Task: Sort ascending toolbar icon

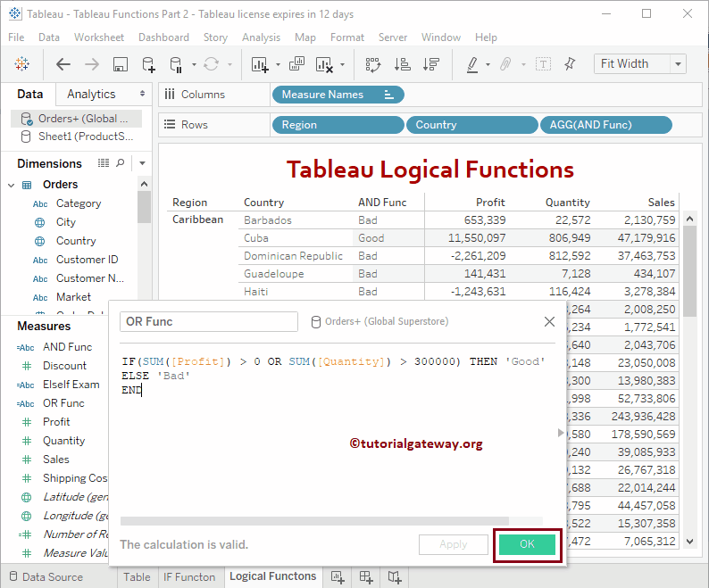Action: tap(402, 64)
